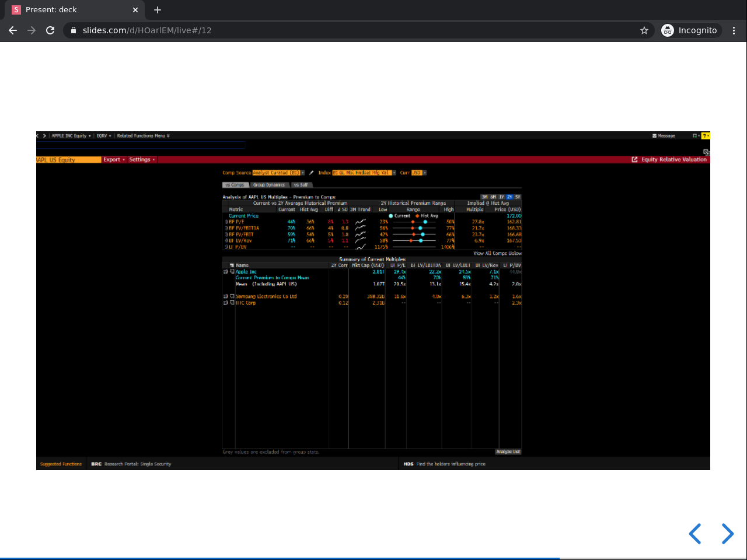This screenshot has width=747, height=560.
Task: Go forward in the browser history
Action: coord(32,30)
